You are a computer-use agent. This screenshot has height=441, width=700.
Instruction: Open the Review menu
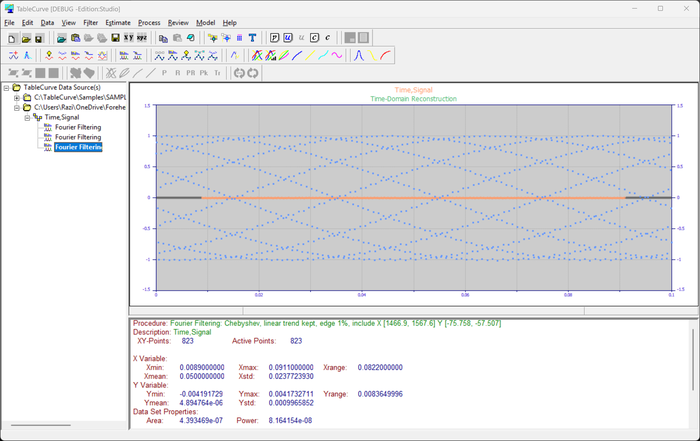tap(178, 23)
